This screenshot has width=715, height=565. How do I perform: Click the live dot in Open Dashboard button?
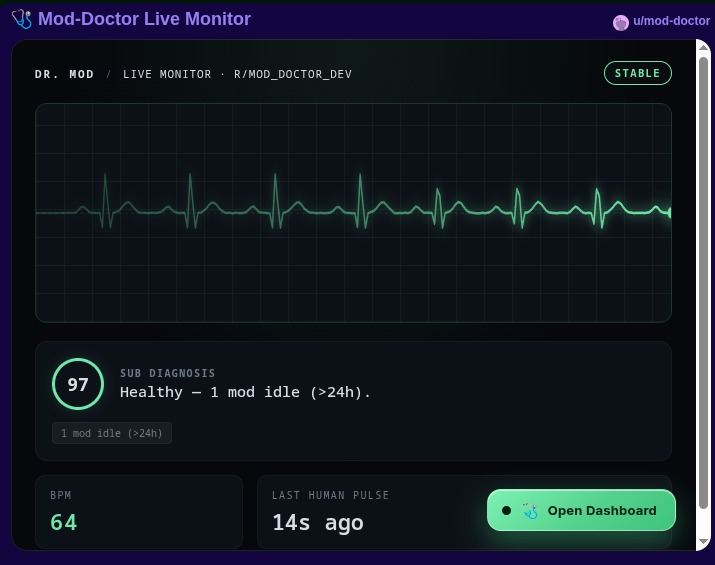click(506, 510)
